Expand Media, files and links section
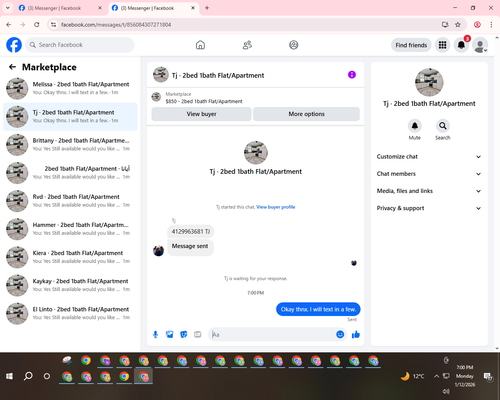The image size is (500, 400). click(429, 191)
